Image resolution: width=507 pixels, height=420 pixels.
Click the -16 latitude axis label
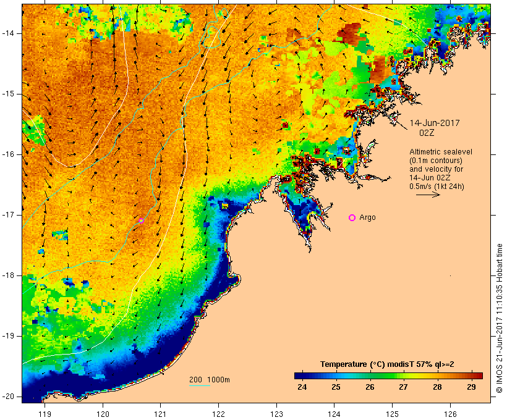pyautogui.click(x=8, y=154)
